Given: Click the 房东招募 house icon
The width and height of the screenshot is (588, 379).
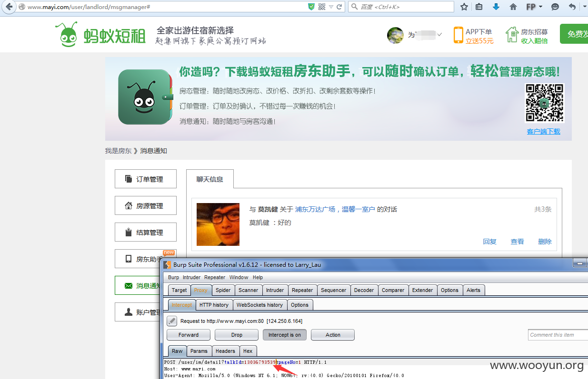Looking at the screenshot, I should point(512,35).
